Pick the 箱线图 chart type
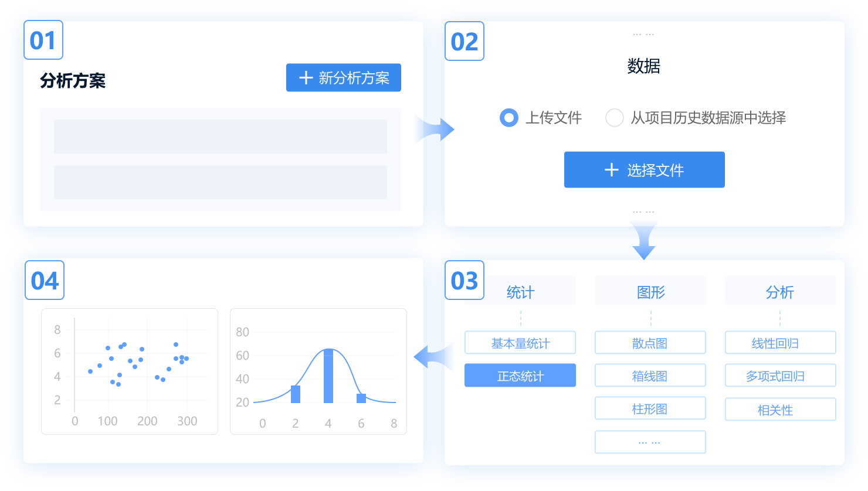868x491 pixels. pos(650,376)
